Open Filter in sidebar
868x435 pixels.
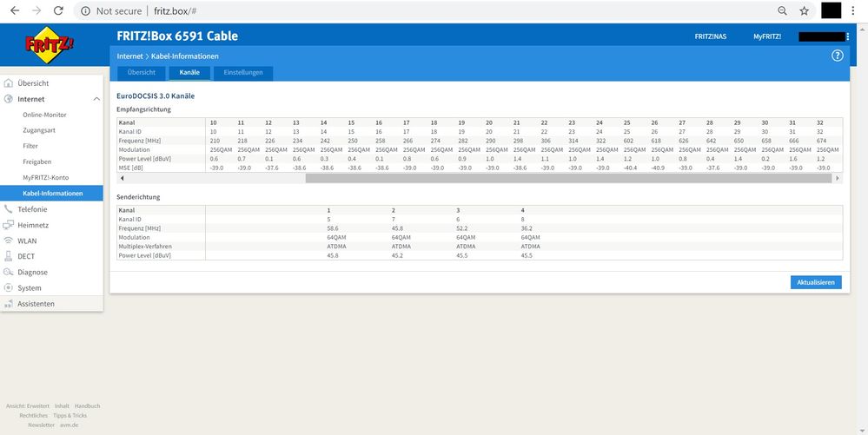(x=30, y=146)
